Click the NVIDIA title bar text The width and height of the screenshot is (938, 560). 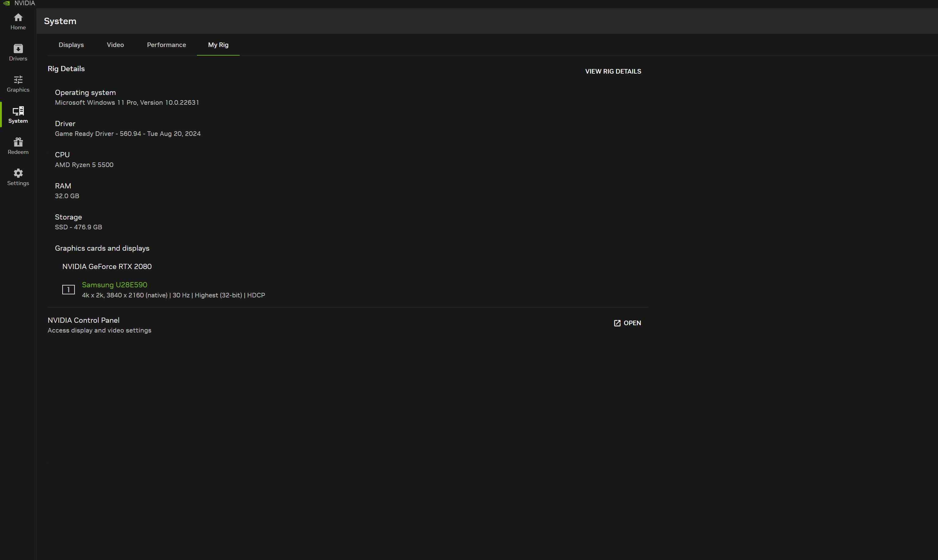tap(24, 3)
